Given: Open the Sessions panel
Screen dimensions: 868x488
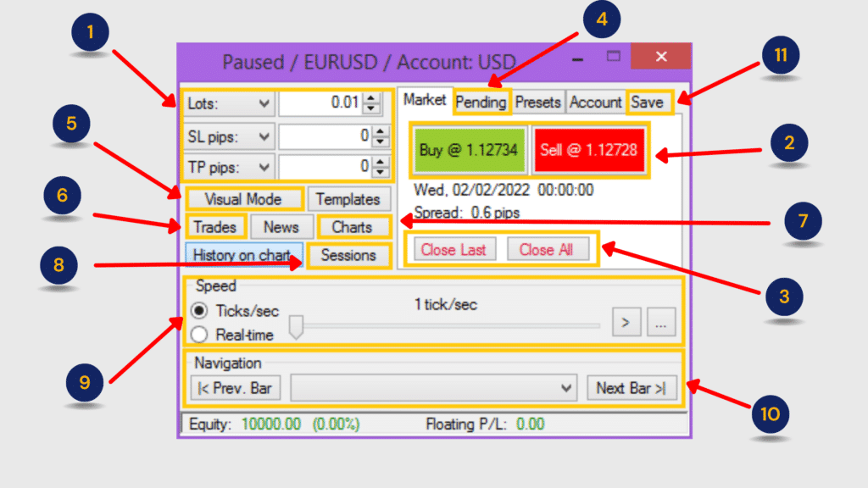Looking at the screenshot, I should (349, 256).
